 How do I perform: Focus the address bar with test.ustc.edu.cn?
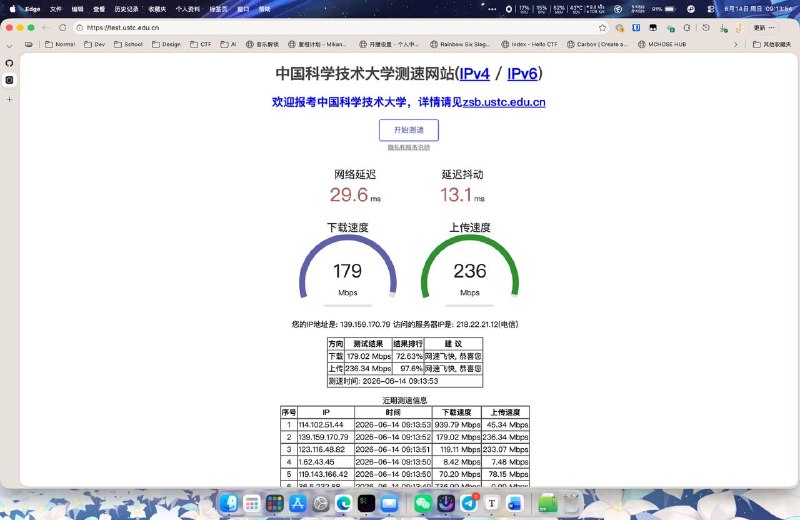(337, 28)
